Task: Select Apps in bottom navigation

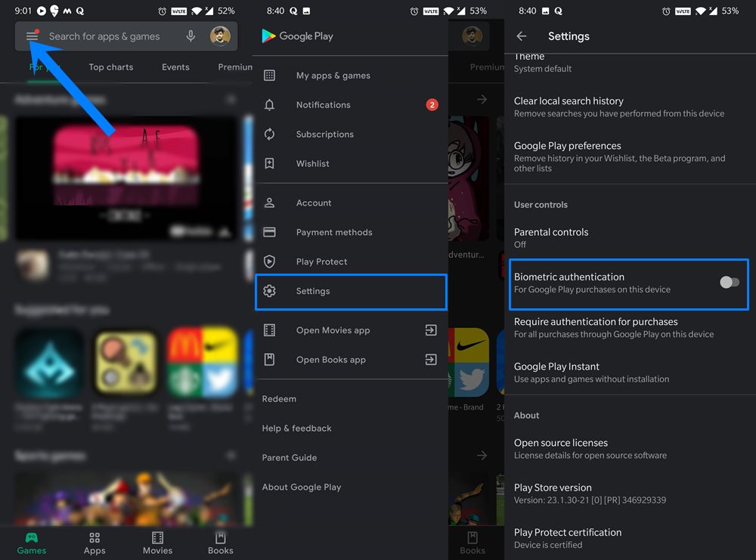Action: coord(94,543)
